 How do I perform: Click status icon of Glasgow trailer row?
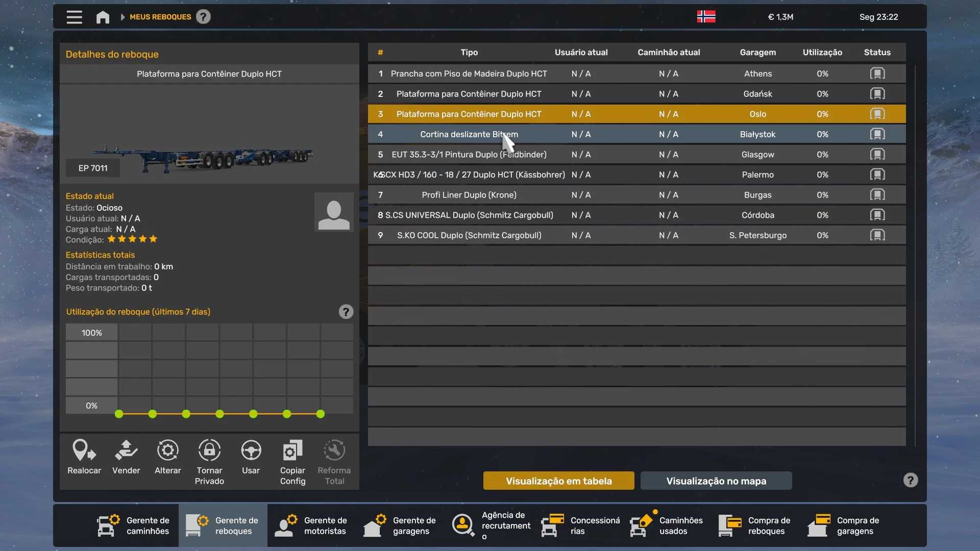point(877,154)
